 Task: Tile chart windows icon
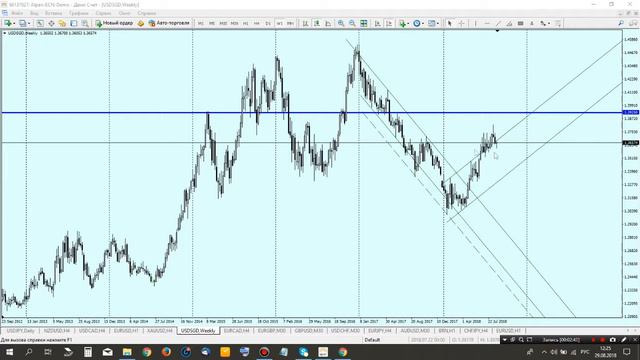pyautogui.click(x=364, y=23)
